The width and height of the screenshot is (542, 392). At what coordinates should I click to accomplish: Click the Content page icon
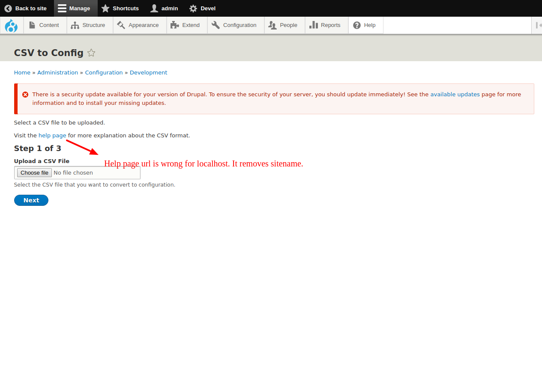point(32,25)
